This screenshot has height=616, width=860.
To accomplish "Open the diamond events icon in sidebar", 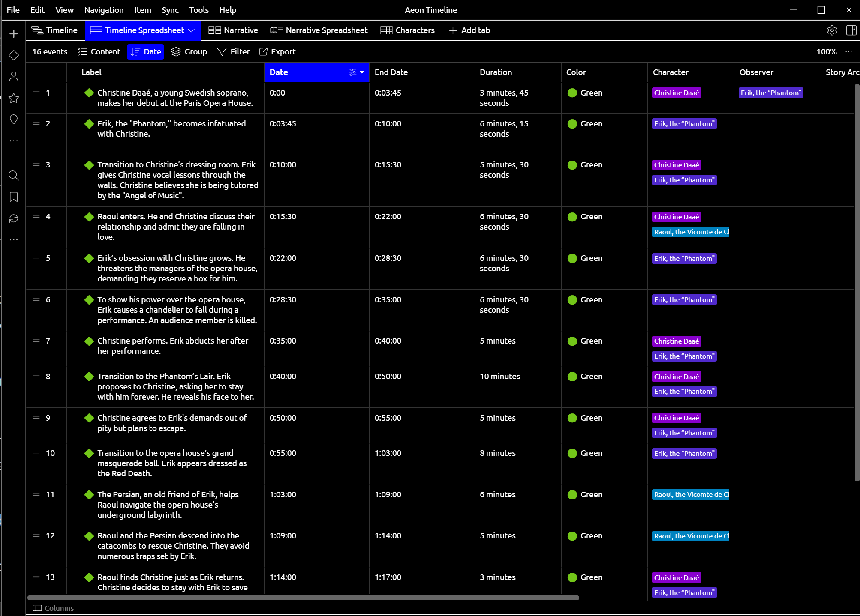I will [x=14, y=55].
